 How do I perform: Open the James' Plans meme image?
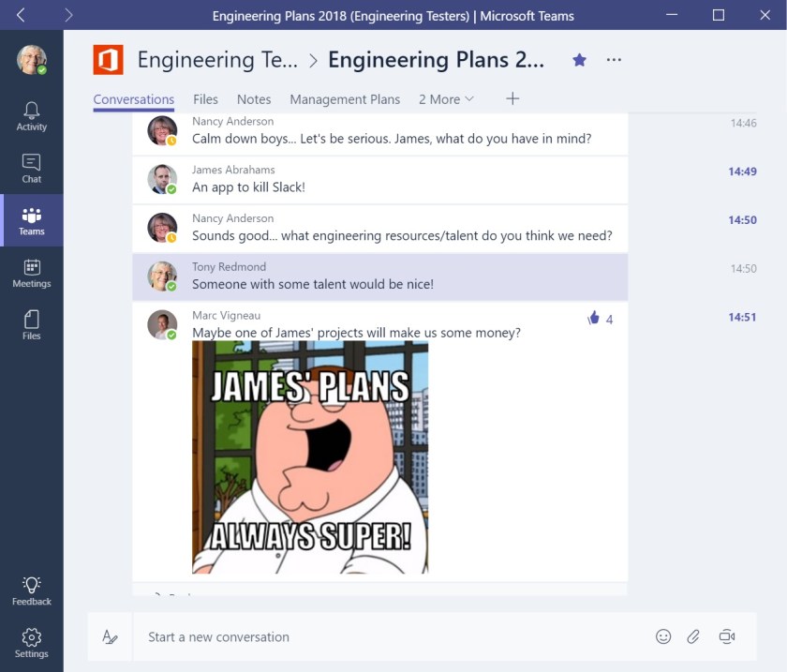310,457
